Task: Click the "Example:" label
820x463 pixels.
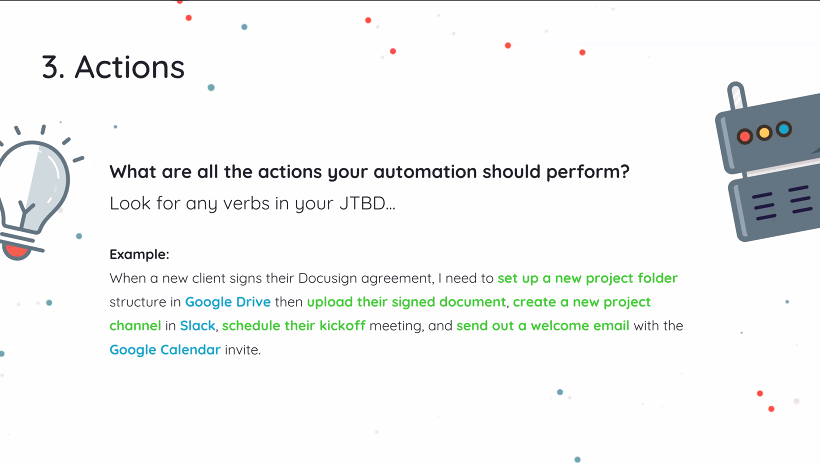Action: pos(139,254)
